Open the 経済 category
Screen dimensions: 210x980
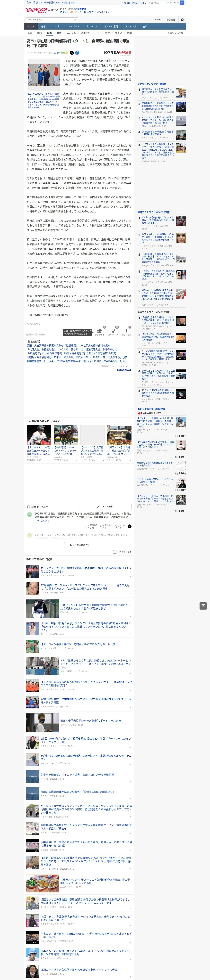pos(59,33)
